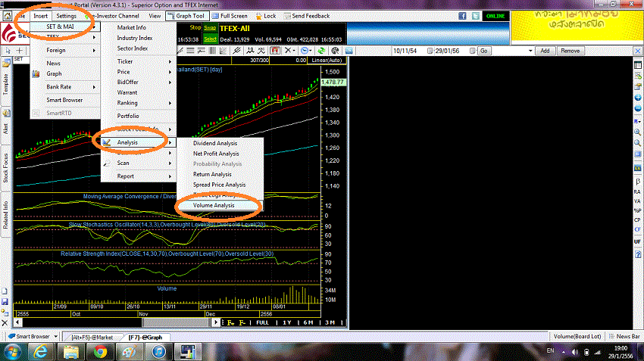The width and height of the screenshot is (644, 361).
Task: Select Spread Price Analysis menu item
Action: tap(219, 185)
